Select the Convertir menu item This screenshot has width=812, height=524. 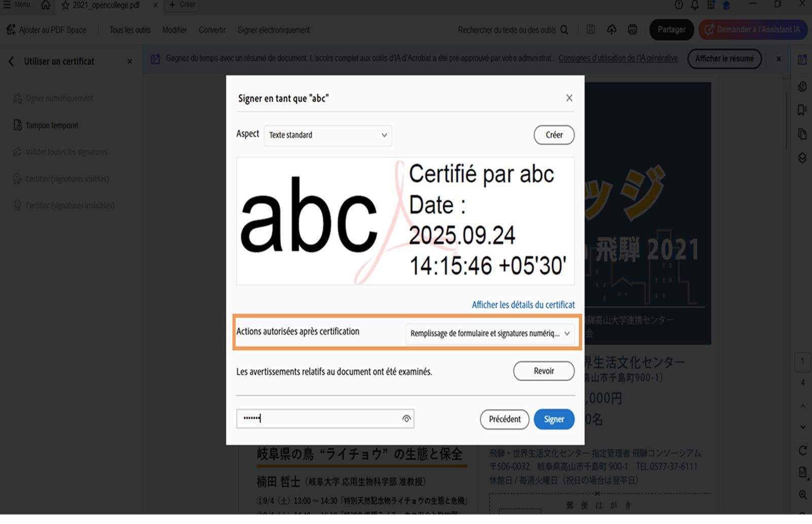212,30
